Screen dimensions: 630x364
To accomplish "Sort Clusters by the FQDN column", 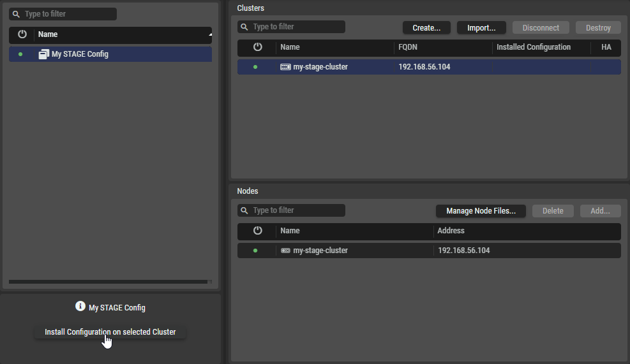I will pyautogui.click(x=409, y=47).
